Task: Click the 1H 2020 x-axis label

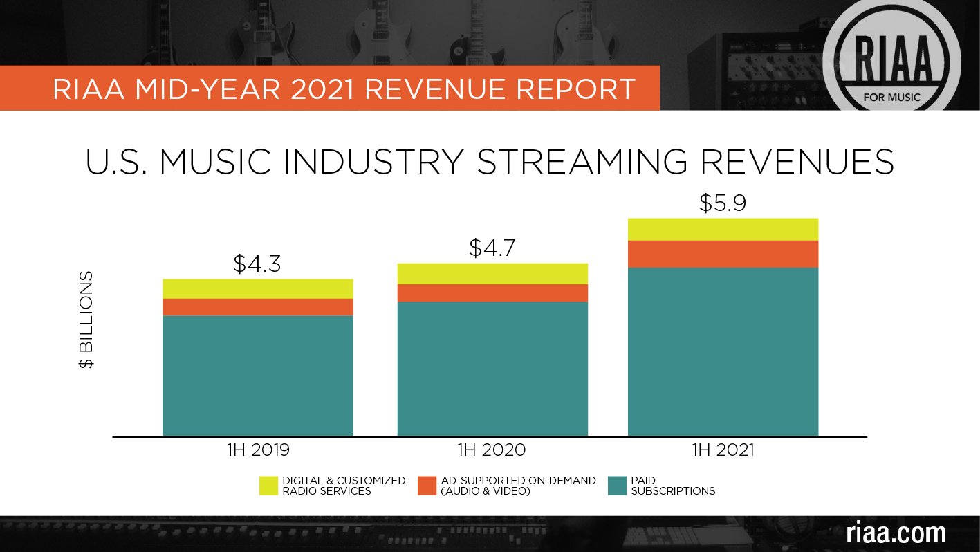Action: pos(492,450)
